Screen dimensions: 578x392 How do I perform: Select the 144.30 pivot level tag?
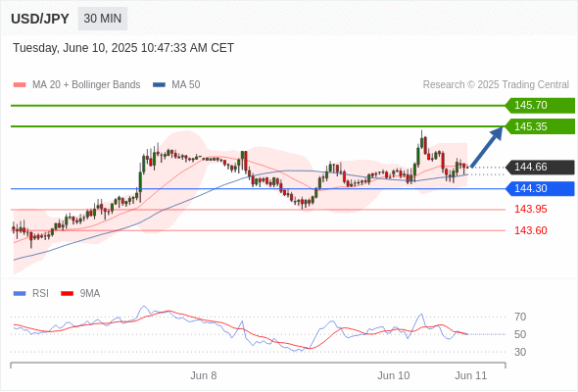[x=540, y=189]
